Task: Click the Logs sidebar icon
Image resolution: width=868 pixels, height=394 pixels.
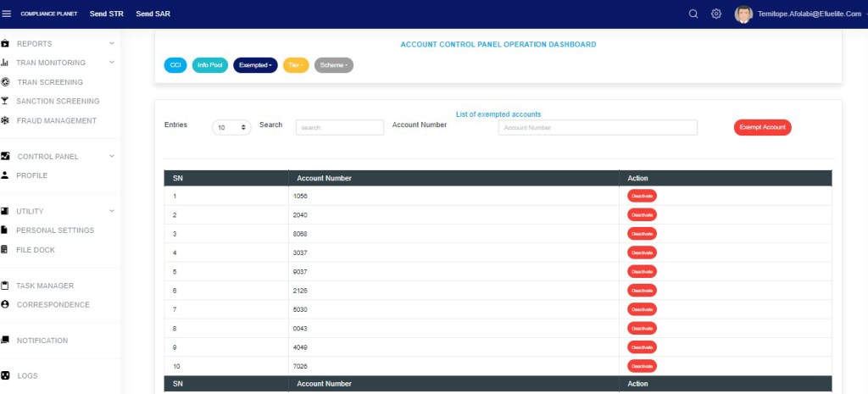Action: coord(5,375)
